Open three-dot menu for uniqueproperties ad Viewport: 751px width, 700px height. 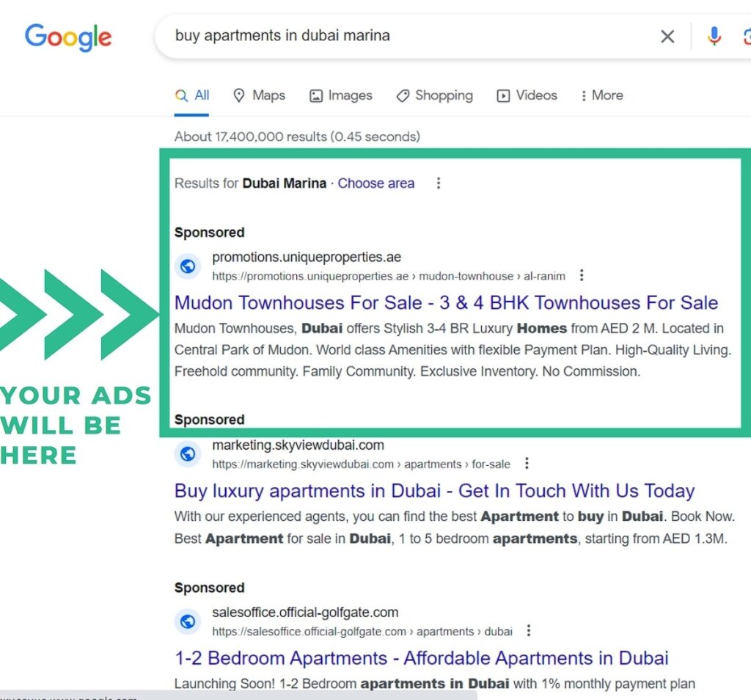(582, 276)
